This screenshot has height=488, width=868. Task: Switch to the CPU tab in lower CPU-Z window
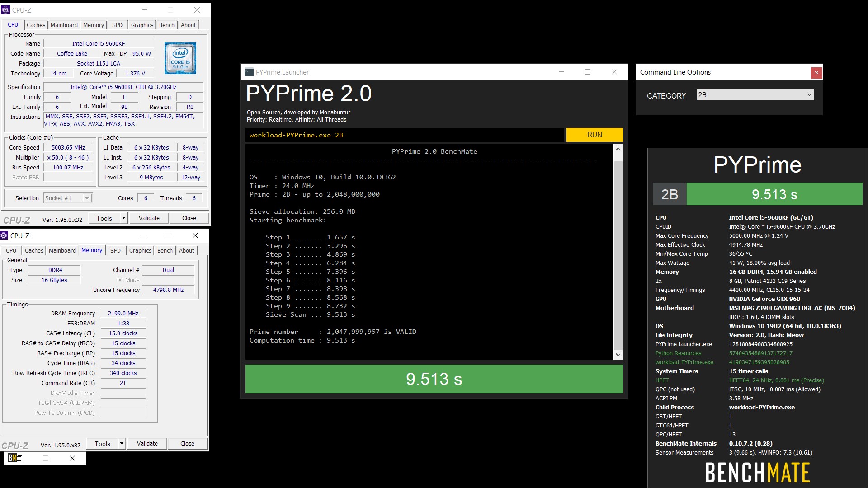[11, 251]
